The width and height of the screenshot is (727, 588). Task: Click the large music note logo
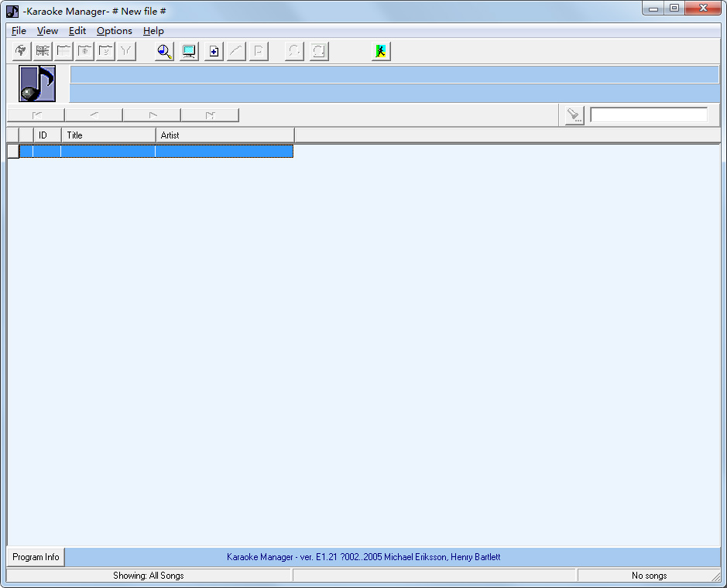[37, 84]
